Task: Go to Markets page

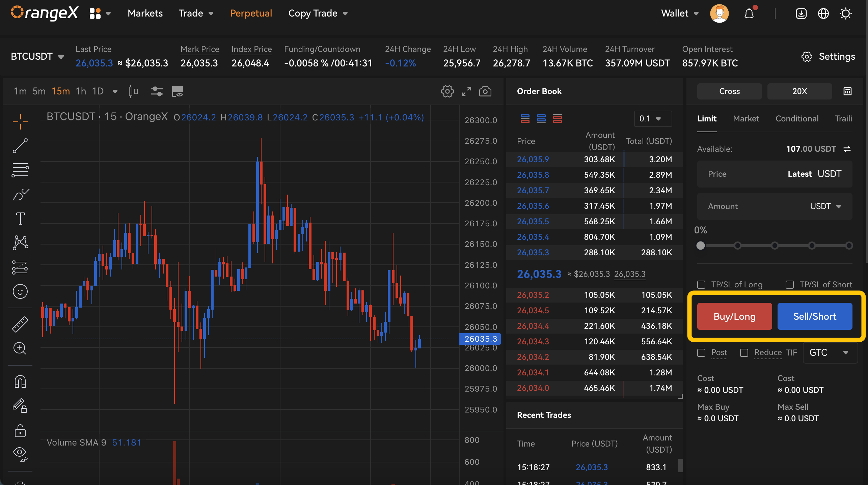Action: point(145,13)
